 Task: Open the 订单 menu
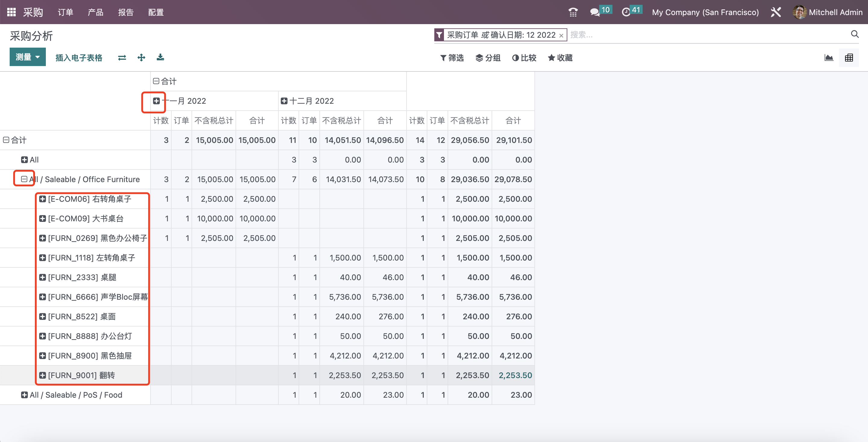coord(65,12)
